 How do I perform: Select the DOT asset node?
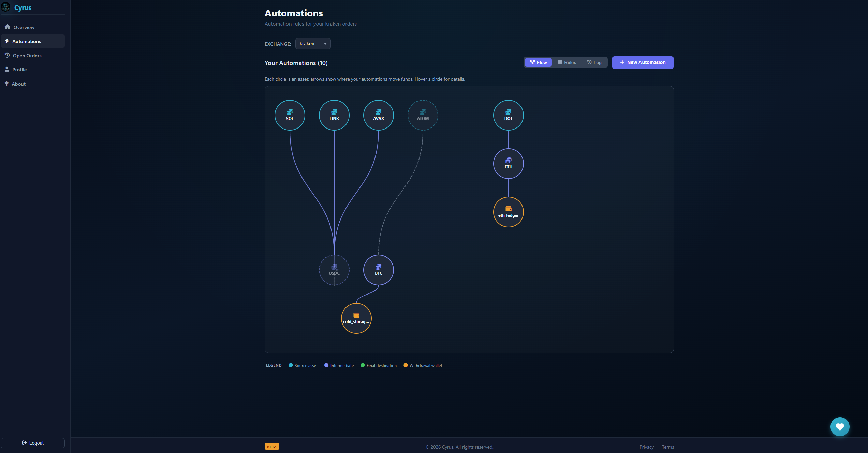(x=509, y=115)
